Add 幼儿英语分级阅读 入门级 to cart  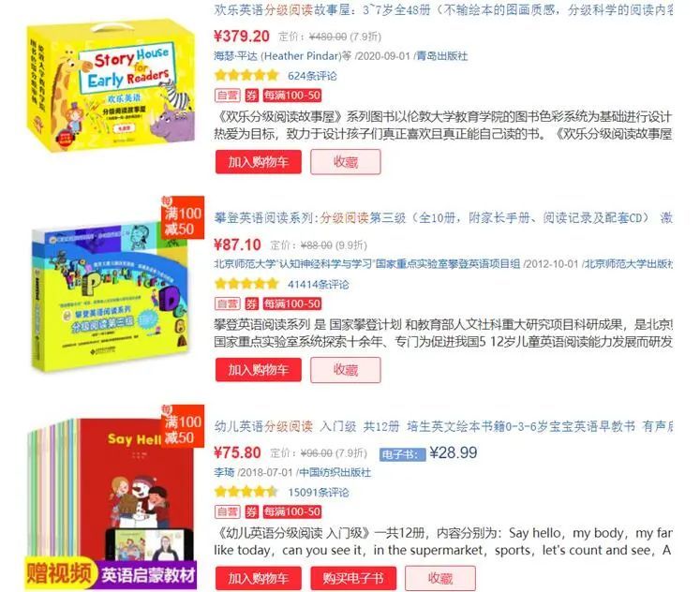point(258,578)
